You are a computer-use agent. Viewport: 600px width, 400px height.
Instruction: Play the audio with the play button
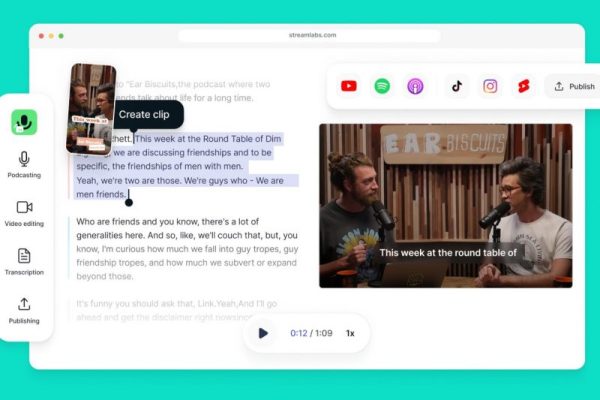tap(262, 333)
